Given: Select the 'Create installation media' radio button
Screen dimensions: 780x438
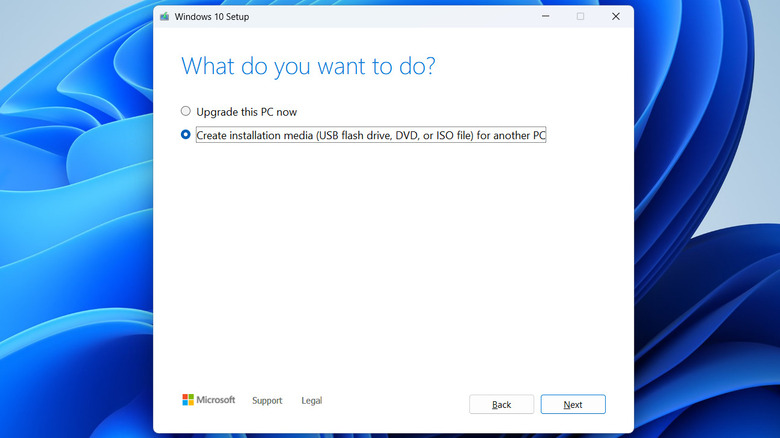Looking at the screenshot, I should click(186, 134).
